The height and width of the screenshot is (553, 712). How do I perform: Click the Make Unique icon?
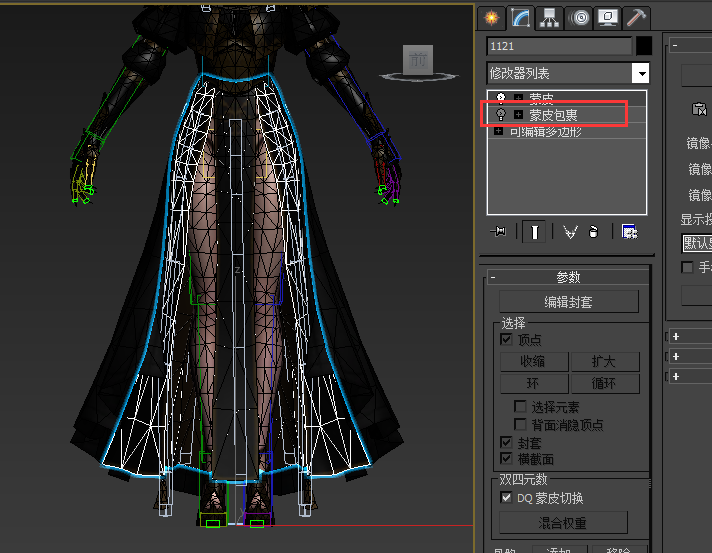(x=570, y=232)
